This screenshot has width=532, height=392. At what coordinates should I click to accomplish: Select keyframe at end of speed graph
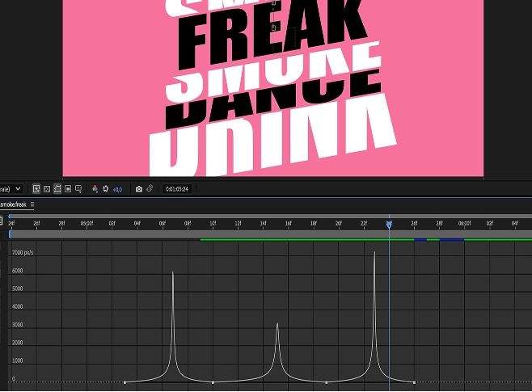[414, 382]
